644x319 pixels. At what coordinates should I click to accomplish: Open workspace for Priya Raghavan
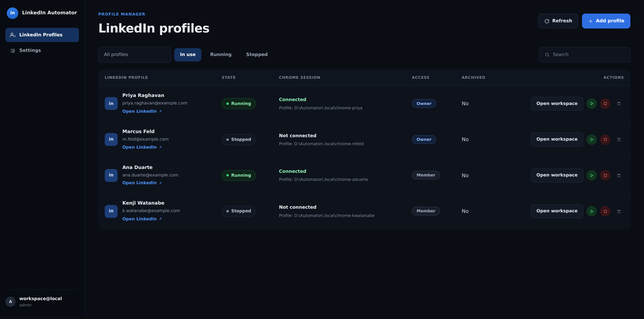click(557, 104)
